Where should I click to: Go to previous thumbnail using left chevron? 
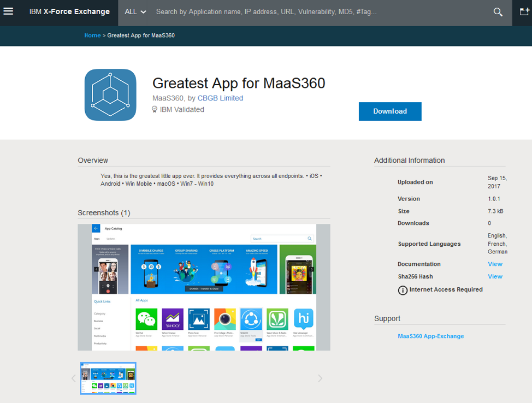pos(74,378)
